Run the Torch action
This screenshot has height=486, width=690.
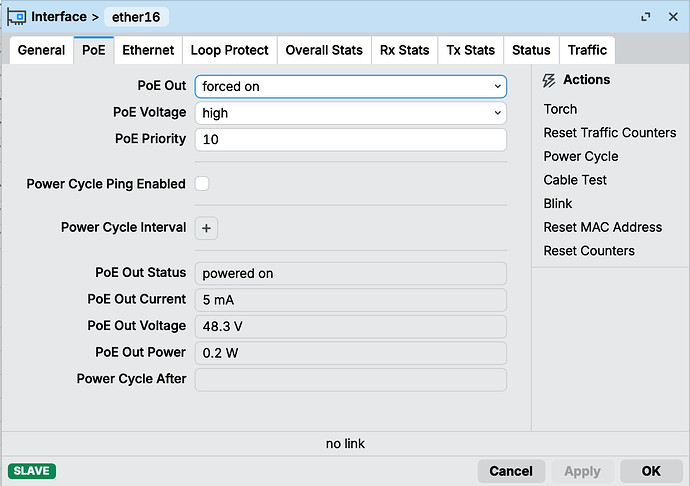[560, 109]
